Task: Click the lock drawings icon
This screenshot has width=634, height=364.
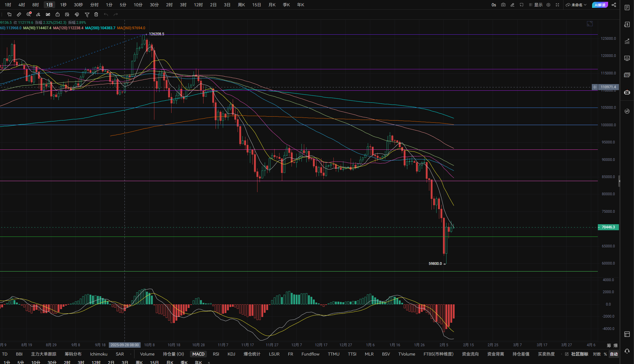Action: click(58, 14)
